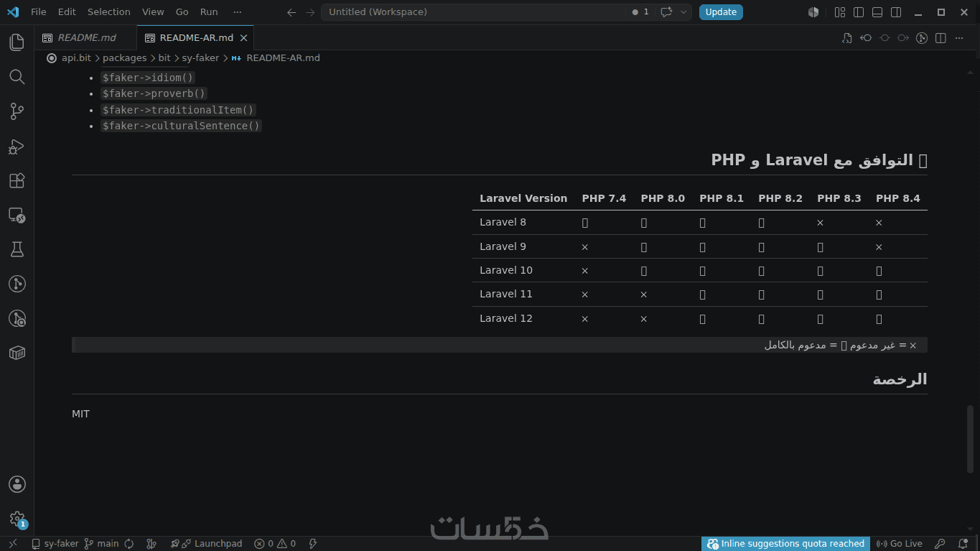Open the View menu
Image resolution: width=980 pixels, height=551 pixels.
coord(153,12)
